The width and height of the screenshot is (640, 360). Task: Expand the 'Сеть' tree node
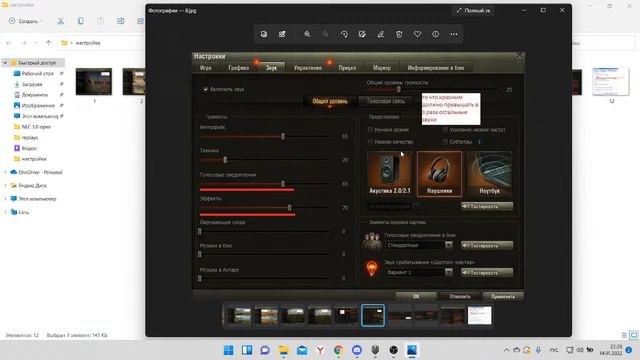[5, 212]
